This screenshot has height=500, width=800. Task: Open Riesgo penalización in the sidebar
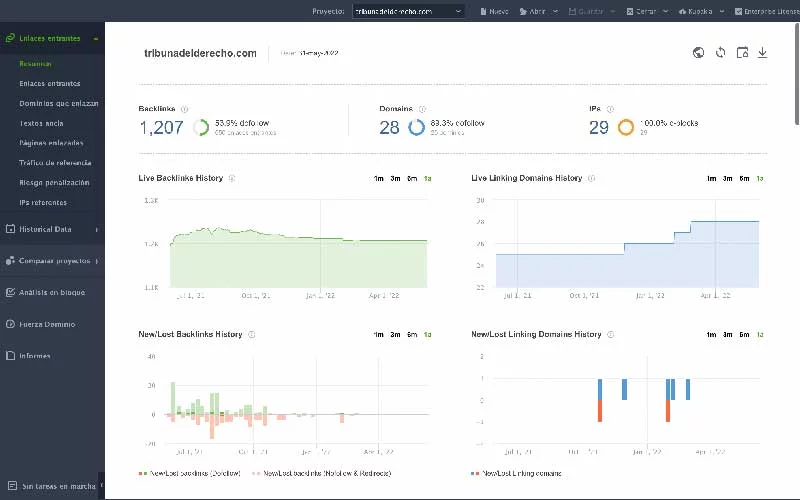coord(54,183)
